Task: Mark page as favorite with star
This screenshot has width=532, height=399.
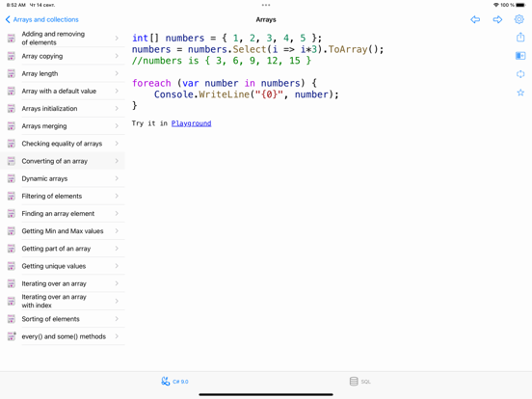Action: (520, 93)
